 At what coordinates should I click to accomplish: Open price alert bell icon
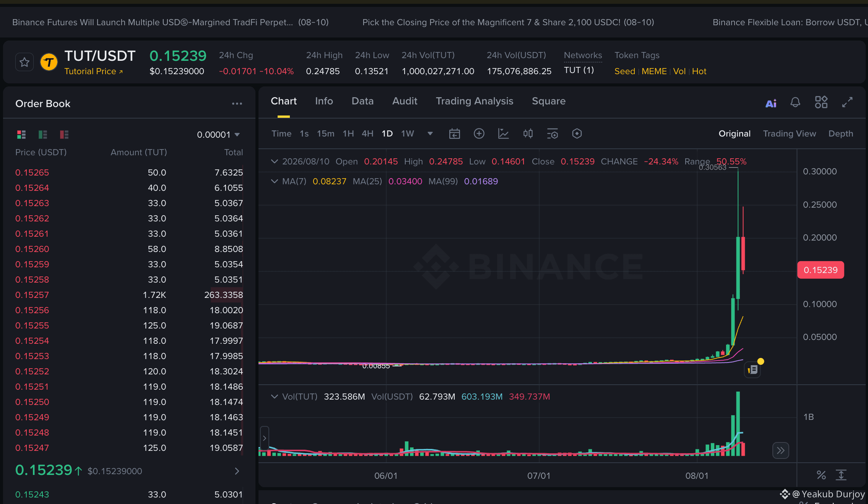(x=795, y=102)
